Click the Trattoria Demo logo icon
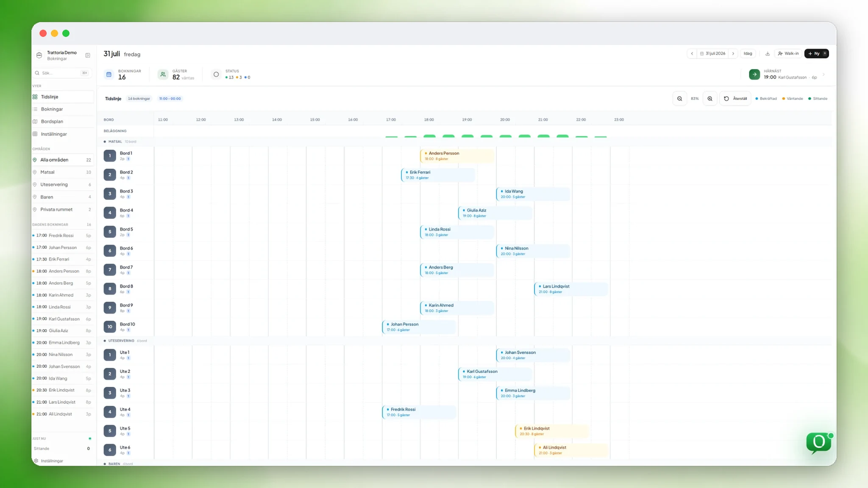 [39, 55]
